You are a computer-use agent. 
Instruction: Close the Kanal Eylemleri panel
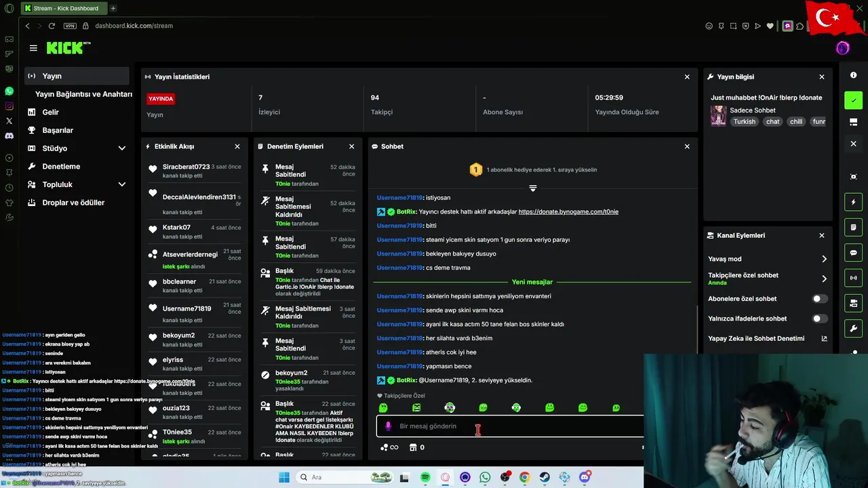822,235
